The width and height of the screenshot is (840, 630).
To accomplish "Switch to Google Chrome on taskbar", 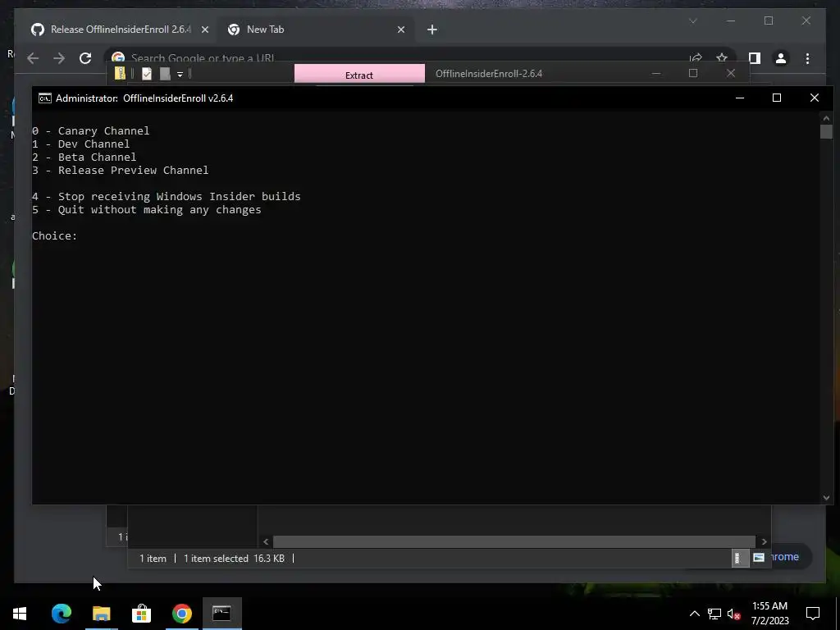I will tap(181, 614).
